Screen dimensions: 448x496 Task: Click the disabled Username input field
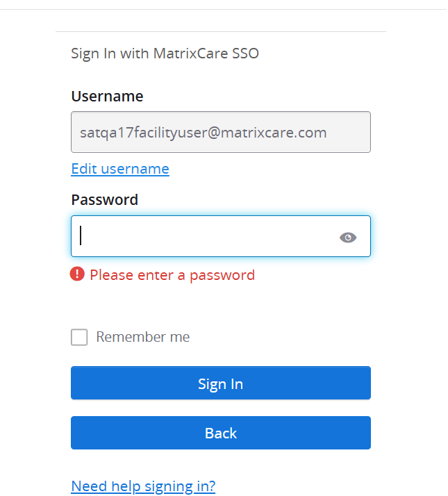[220, 132]
